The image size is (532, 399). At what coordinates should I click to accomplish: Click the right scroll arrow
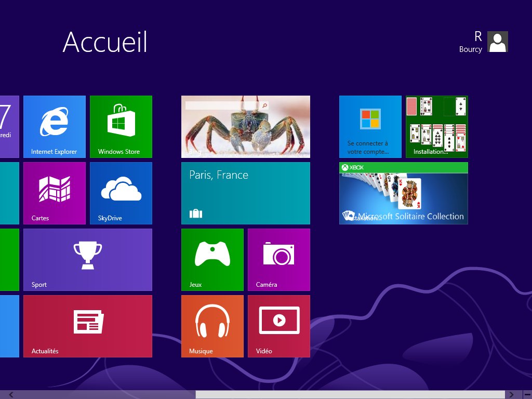[x=511, y=395]
